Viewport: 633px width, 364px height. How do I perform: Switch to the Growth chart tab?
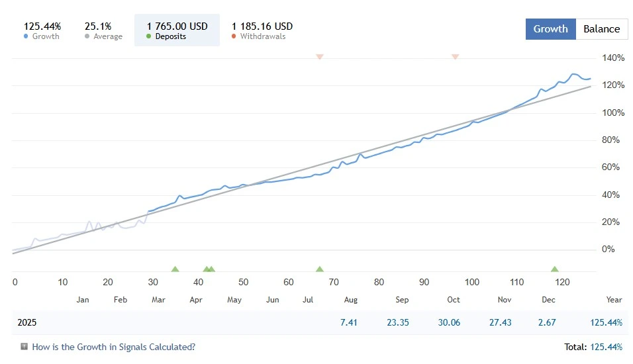click(550, 29)
